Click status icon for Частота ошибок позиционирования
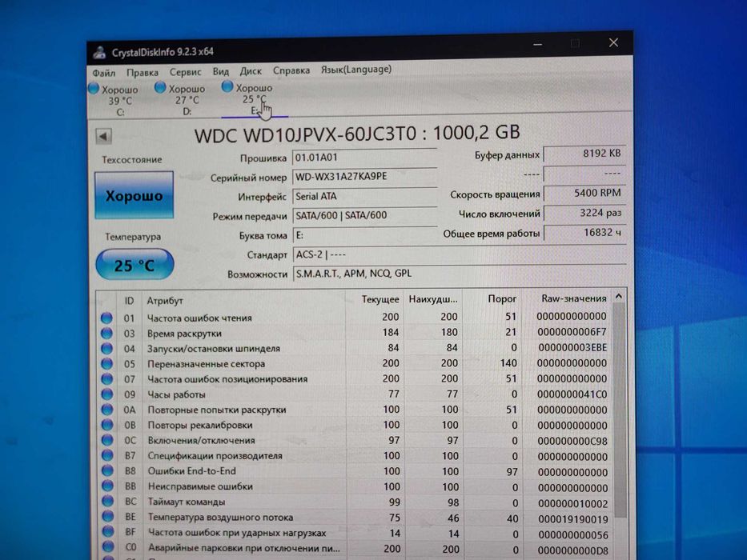The width and height of the screenshot is (747, 560). [106, 379]
